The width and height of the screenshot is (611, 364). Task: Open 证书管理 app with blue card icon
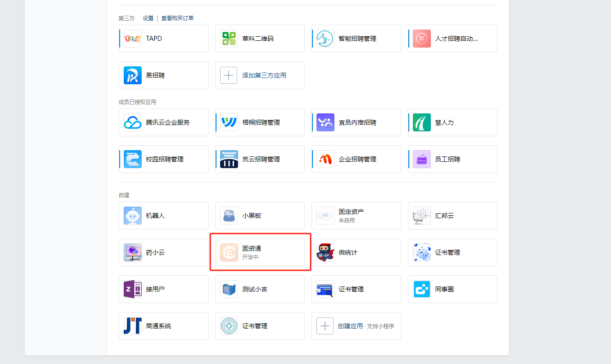coord(356,289)
